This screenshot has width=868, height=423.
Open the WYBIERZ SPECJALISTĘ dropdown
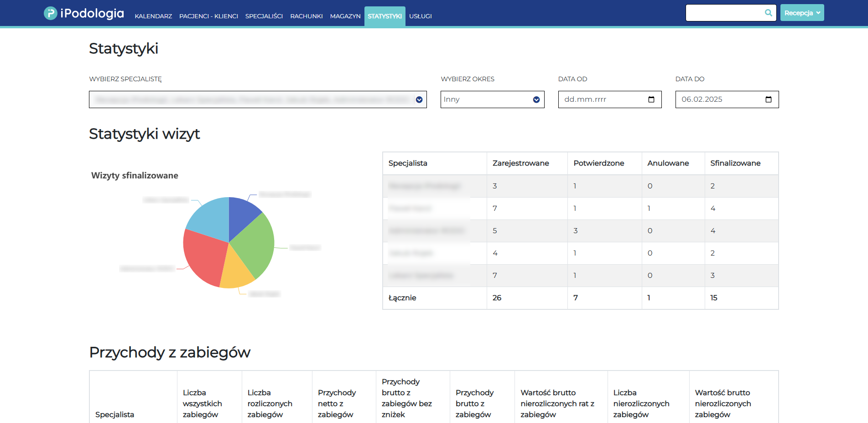point(419,99)
